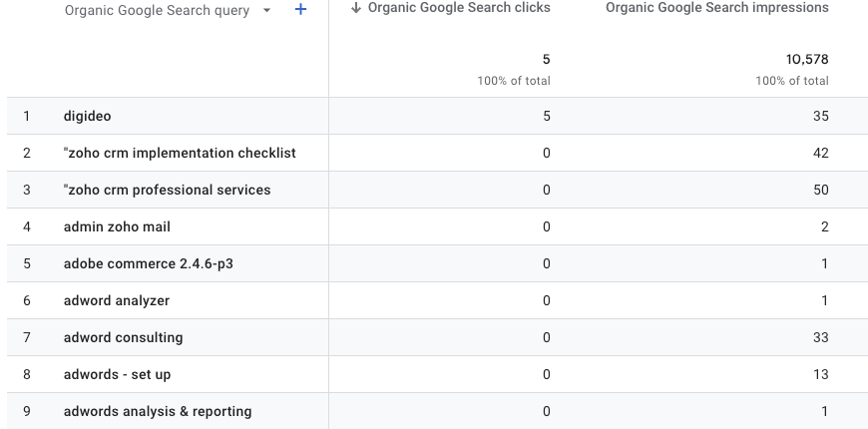Select 'adword consulting' query
The height and width of the screenshot is (429, 868).
pyautogui.click(x=123, y=337)
